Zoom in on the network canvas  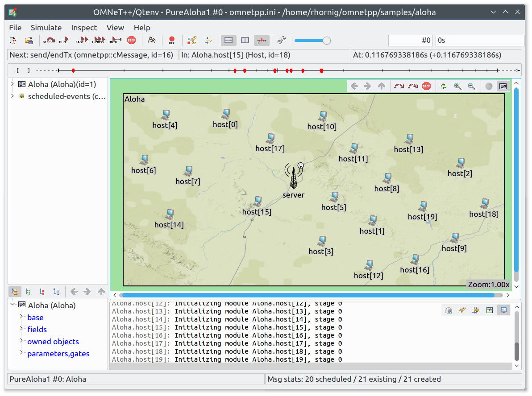tap(458, 86)
